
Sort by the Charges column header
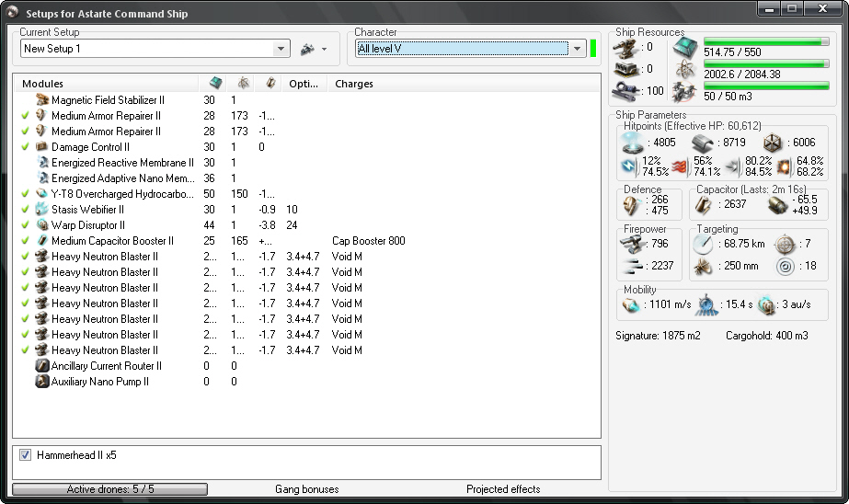[x=354, y=84]
